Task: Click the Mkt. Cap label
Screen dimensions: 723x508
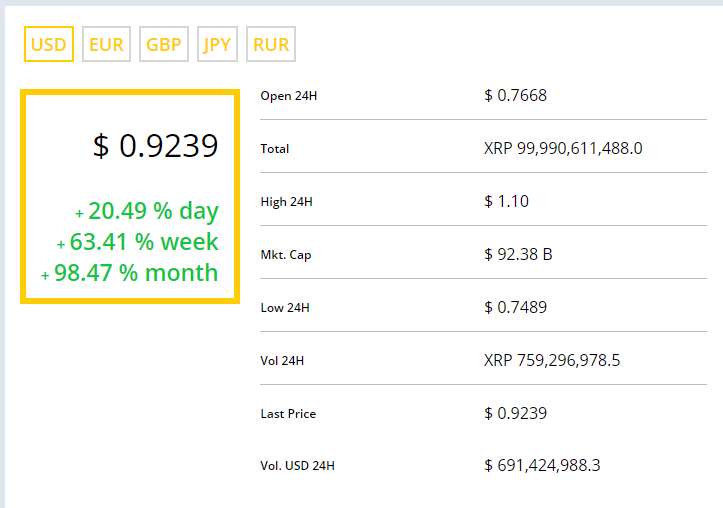Action: pos(286,255)
